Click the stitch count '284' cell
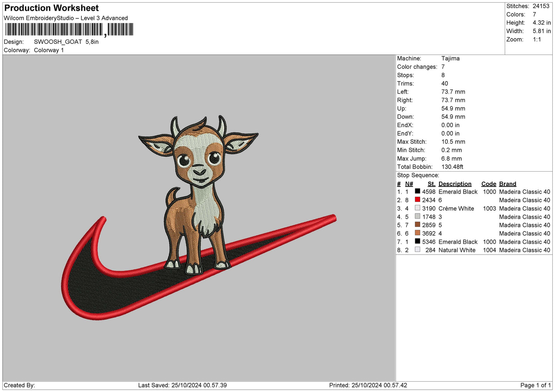Viewport: 555px width, 392px height. click(430, 250)
